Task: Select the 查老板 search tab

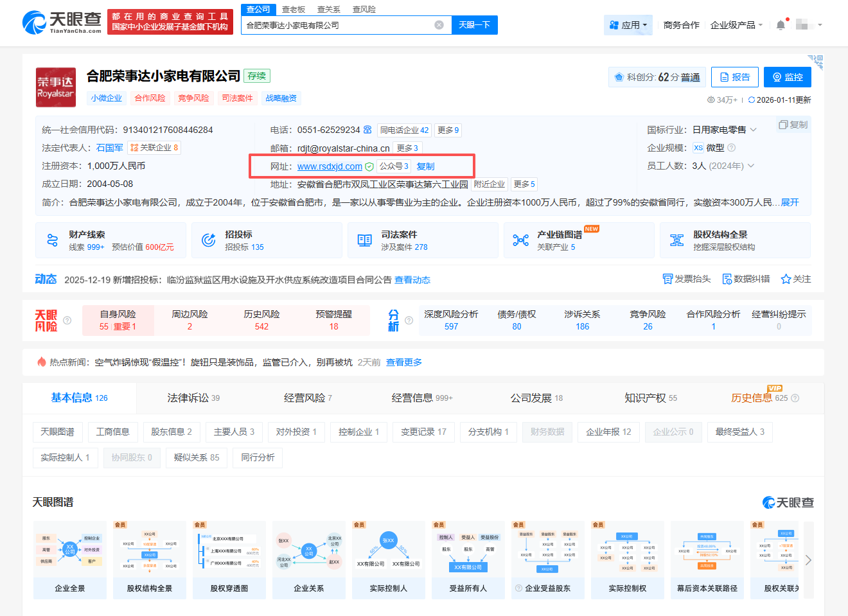Action: pos(294,10)
